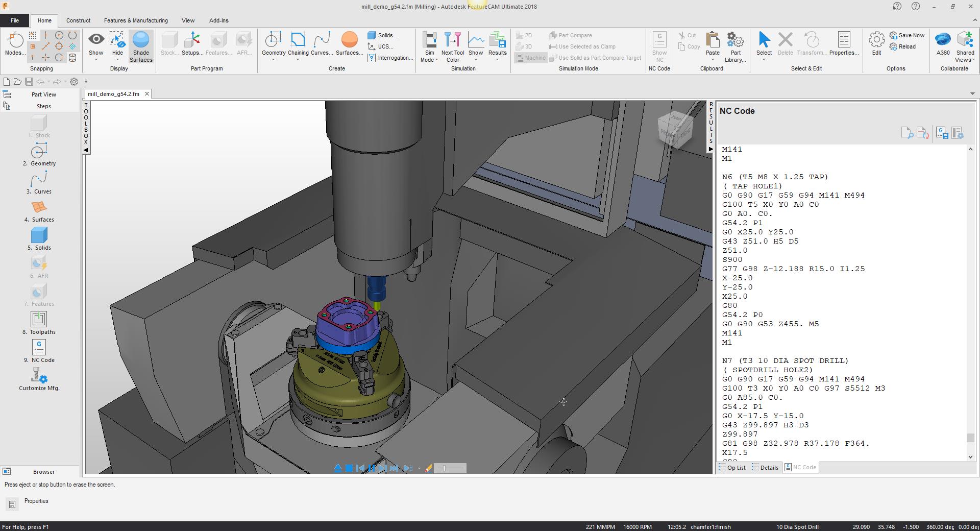Open Solids step in Steps panel

click(39, 239)
